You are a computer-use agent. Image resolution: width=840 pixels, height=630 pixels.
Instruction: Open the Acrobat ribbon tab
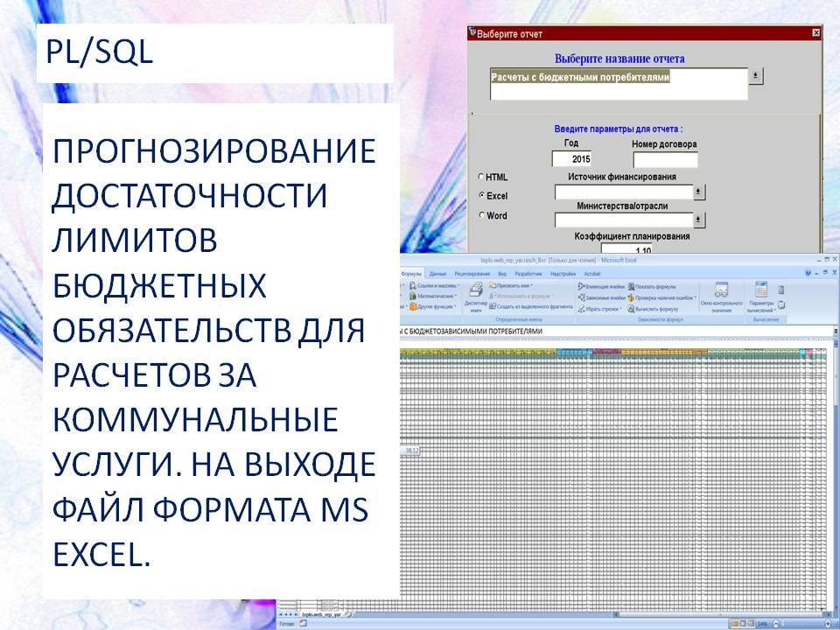[592, 274]
